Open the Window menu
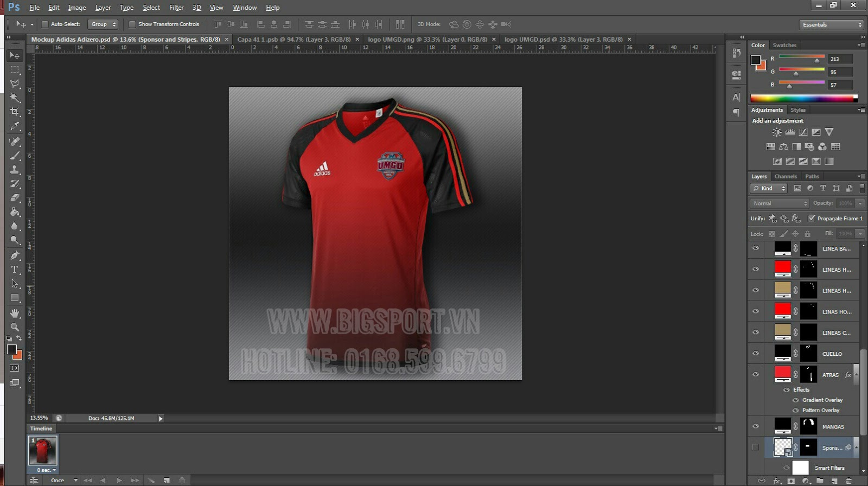Screen dimensions: 868x486 (245, 8)
